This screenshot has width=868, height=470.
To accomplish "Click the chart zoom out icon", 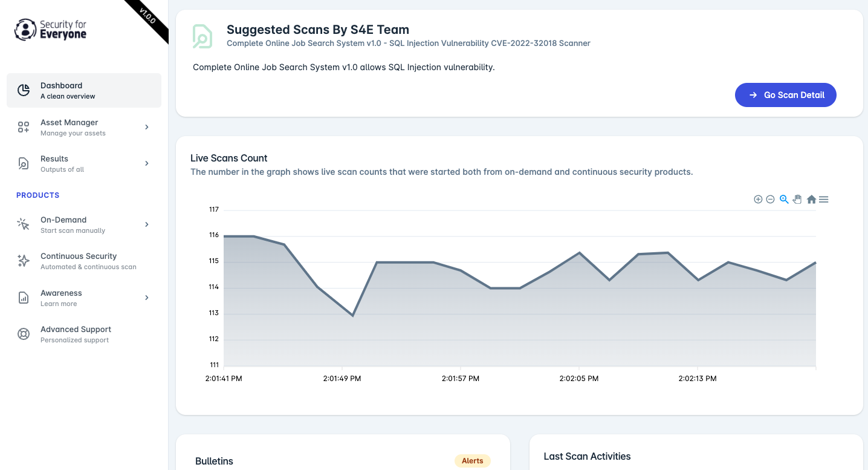I will [770, 200].
